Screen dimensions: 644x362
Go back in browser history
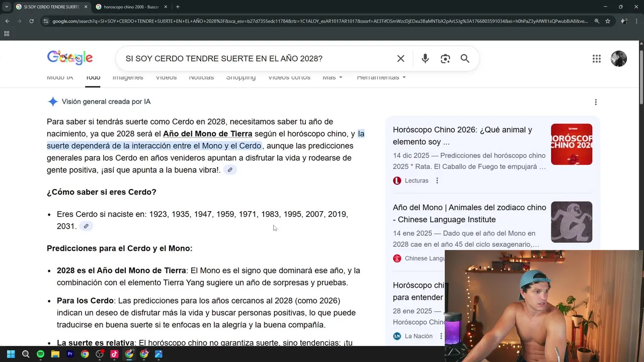pyautogui.click(x=7, y=21)
